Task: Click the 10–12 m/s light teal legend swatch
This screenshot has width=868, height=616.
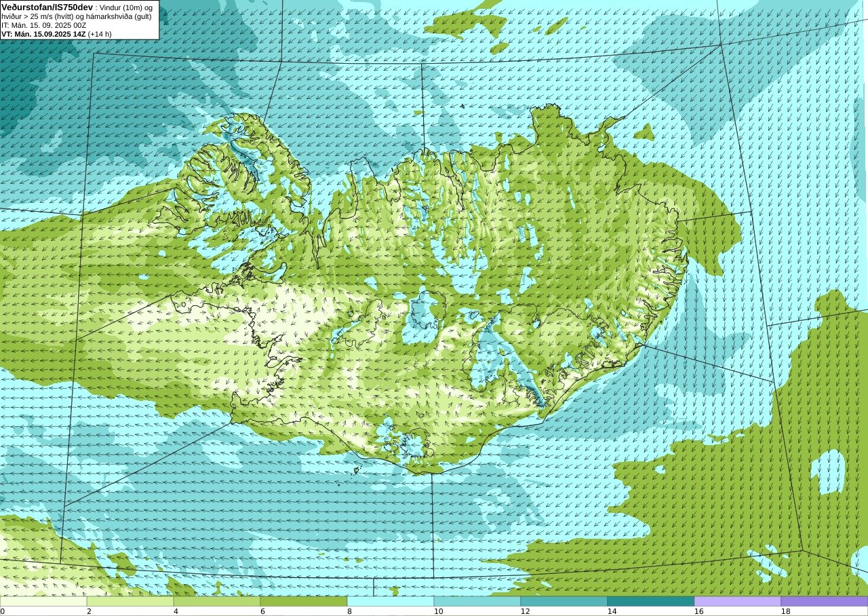Action: click(x=477, y=601)
